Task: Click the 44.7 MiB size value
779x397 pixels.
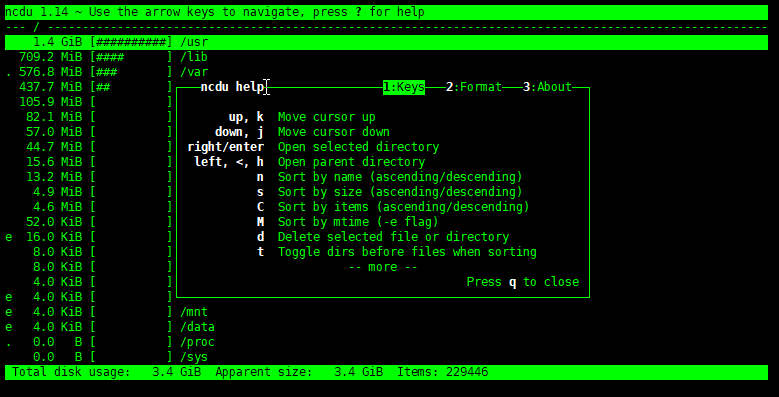Action: pyautogui.click(x=54, y=147)
